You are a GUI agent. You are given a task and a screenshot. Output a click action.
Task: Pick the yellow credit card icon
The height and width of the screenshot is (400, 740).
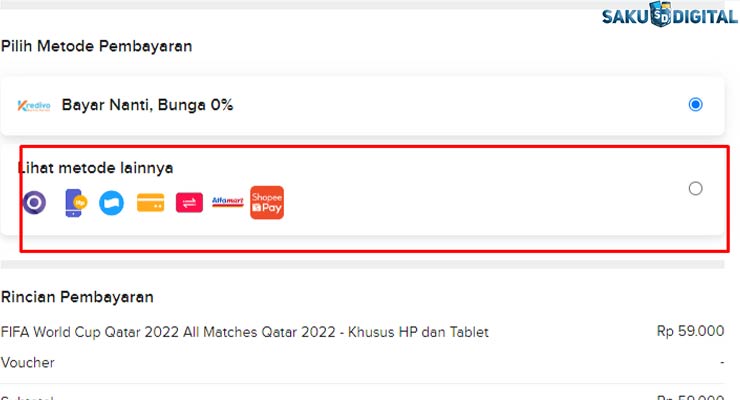(150, 203)
